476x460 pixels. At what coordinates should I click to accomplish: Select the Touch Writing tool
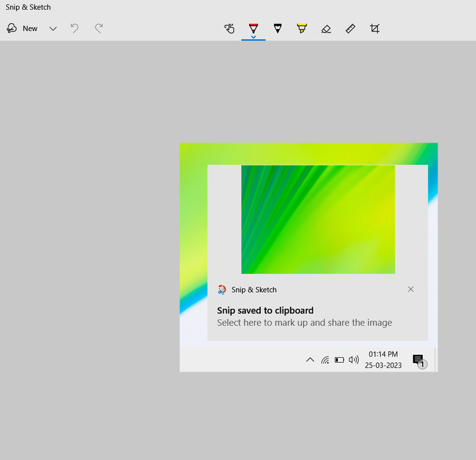(229, 29)
